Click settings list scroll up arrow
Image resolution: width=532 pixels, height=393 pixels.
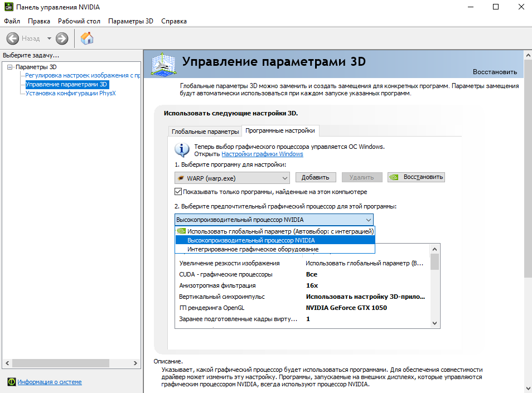pos(434,249)
